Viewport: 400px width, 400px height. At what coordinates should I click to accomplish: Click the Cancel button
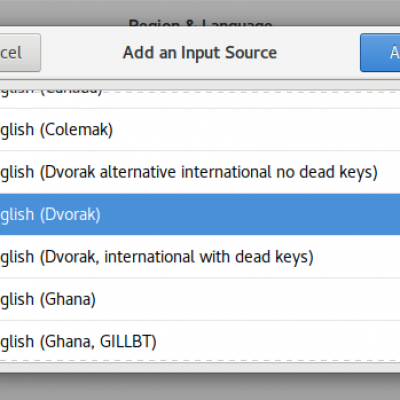pyautogui.click(x=20, y=53)
